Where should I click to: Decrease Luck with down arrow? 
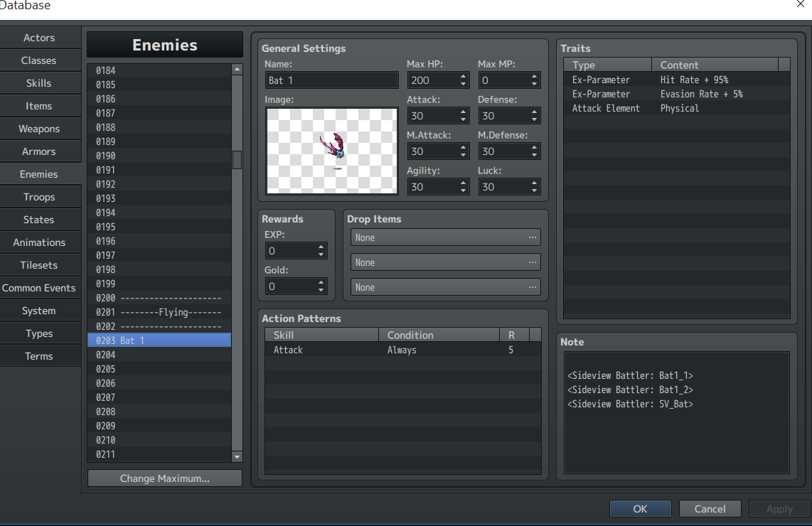[x=534, y=190]
